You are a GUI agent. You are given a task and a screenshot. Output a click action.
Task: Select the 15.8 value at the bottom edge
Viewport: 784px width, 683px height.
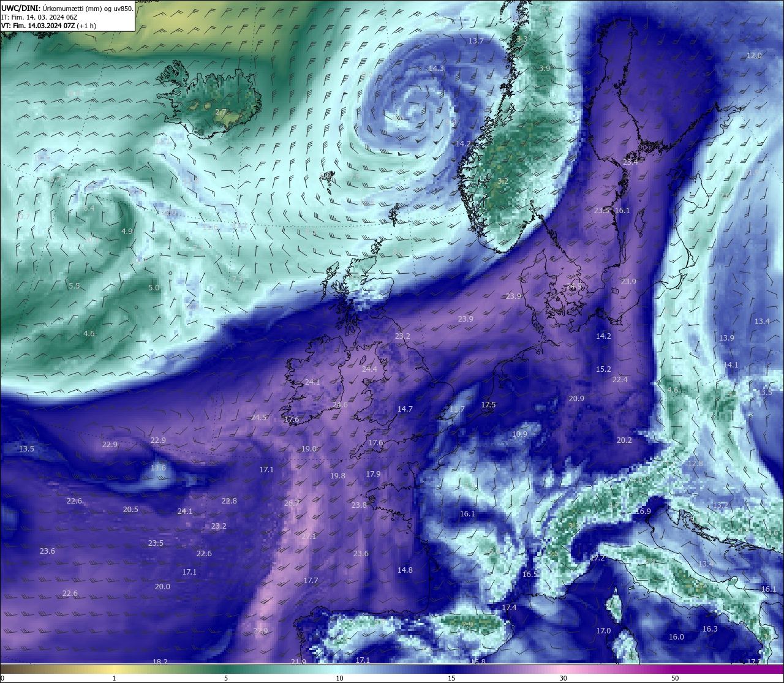478,662
